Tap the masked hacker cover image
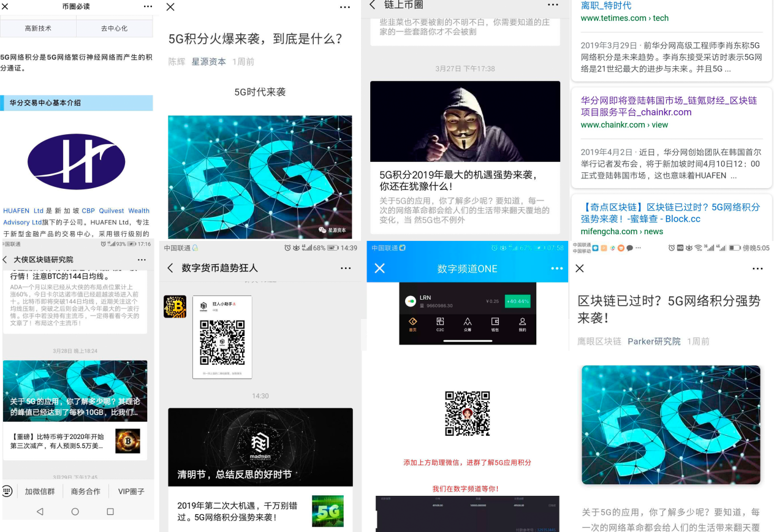Viewport: 774px width, 532px height. pyautogui.click(x=465, y=121)
